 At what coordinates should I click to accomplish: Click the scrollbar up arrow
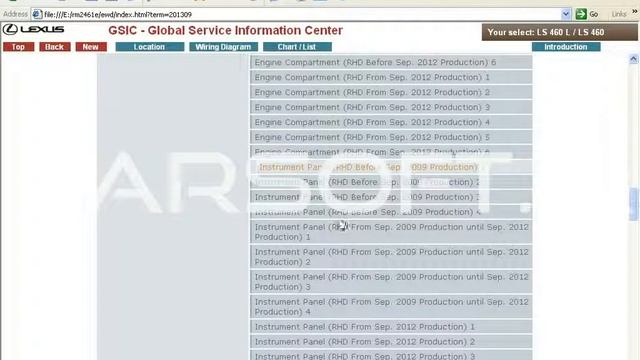[633, 59]
